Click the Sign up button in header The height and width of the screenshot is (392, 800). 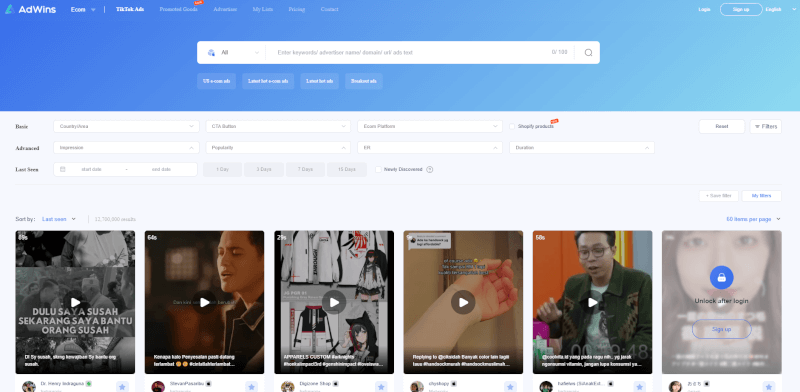pyautogui.click(x=741, y=10)
